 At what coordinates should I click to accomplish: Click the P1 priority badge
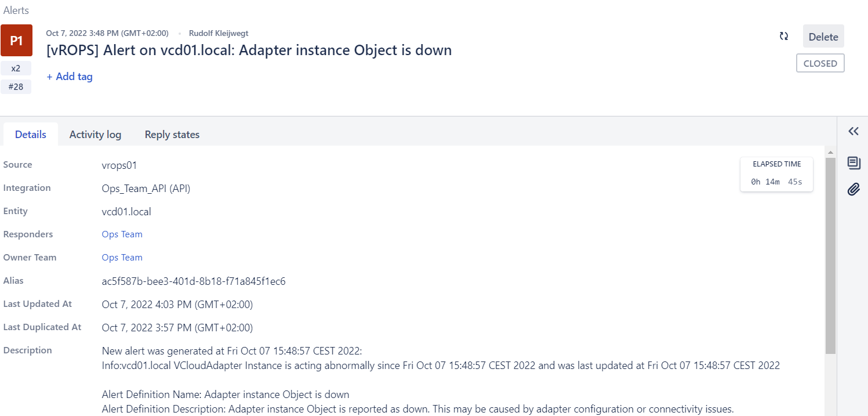(16, 40)
